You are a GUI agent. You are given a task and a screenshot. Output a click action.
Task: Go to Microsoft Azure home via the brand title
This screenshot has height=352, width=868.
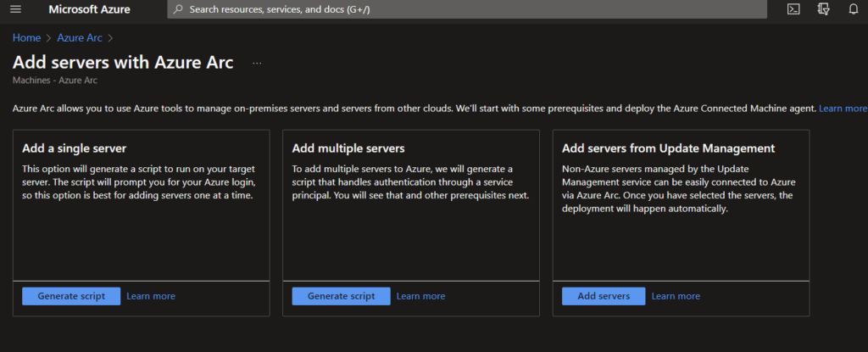89,9
